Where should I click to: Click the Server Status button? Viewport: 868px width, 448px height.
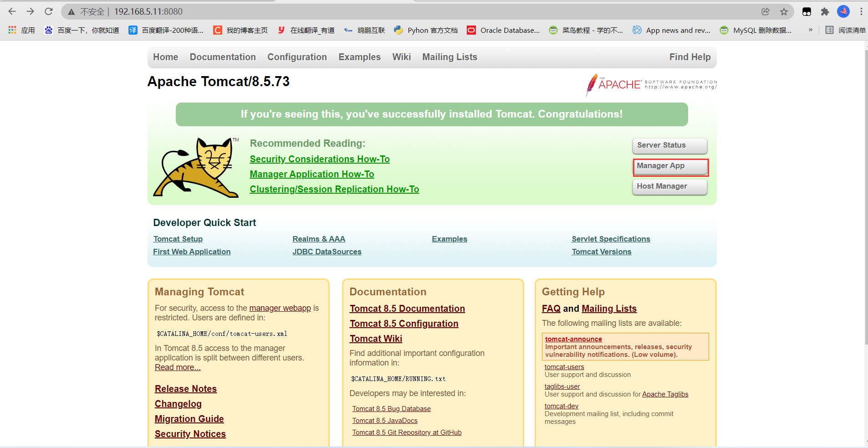click(669, 146)
